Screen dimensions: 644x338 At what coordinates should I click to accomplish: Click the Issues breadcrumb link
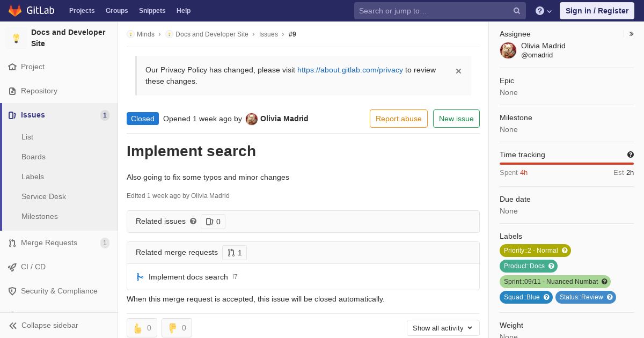click(268, 34)
